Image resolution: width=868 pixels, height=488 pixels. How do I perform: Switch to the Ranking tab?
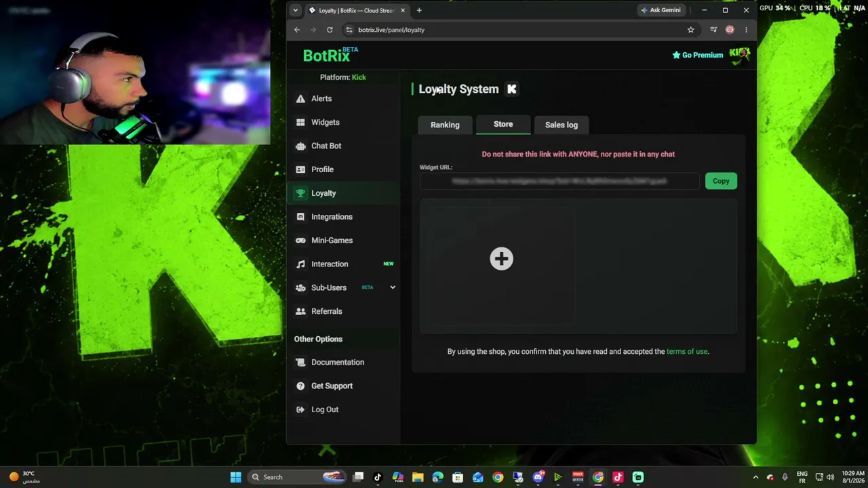tap(445, 125)
